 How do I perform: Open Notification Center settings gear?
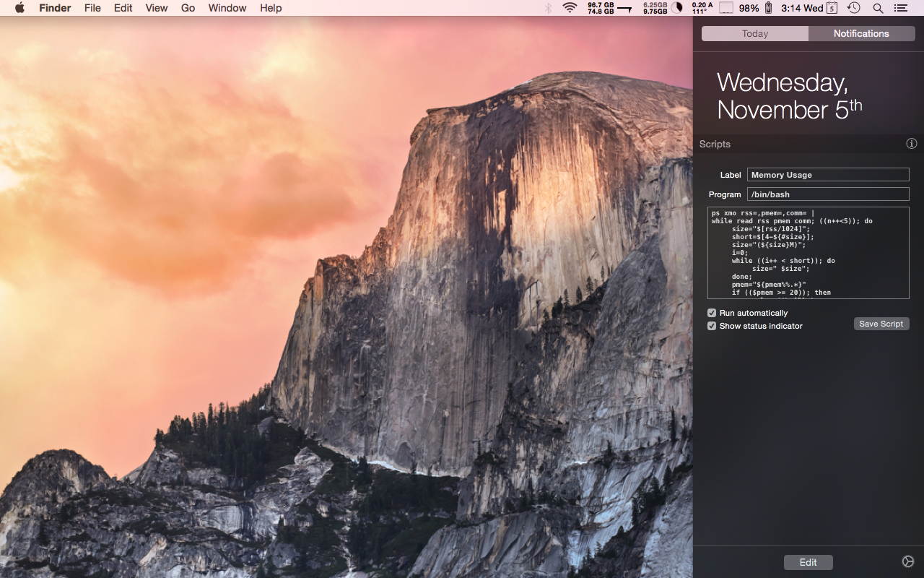pos(908,561)
